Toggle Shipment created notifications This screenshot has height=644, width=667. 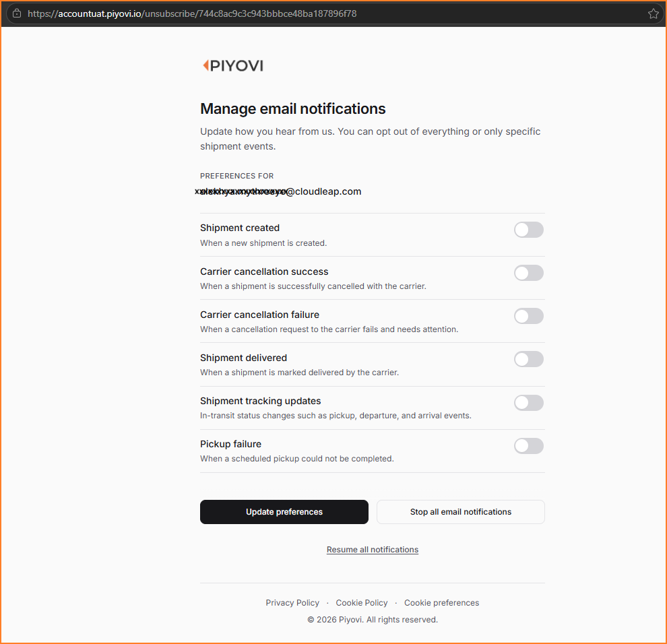[x=529, y=230]
